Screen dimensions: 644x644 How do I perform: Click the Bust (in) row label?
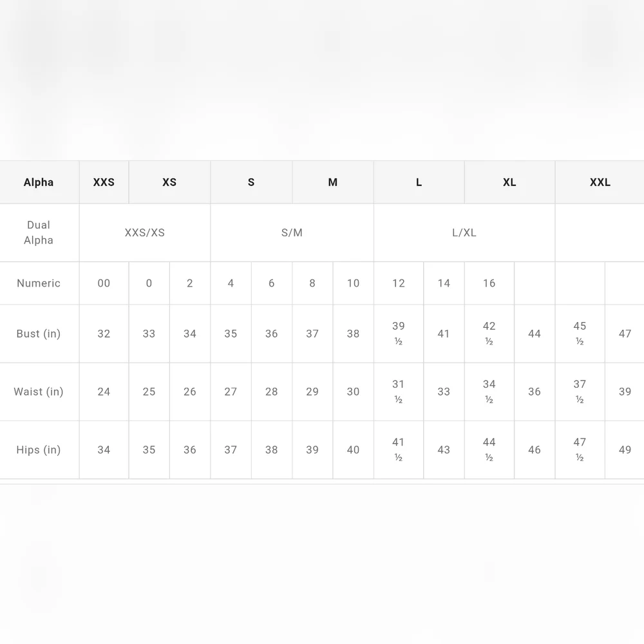pyautogui.click(x=39, y=334)
